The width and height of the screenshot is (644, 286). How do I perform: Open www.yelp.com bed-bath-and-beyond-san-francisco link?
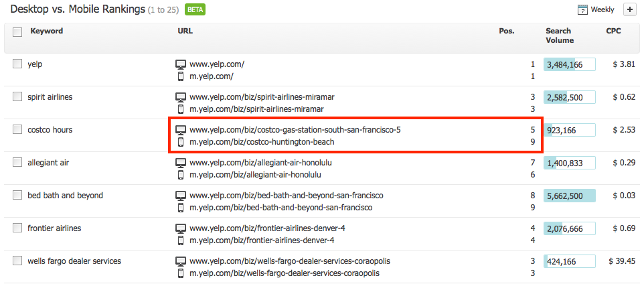click(287, 195)
